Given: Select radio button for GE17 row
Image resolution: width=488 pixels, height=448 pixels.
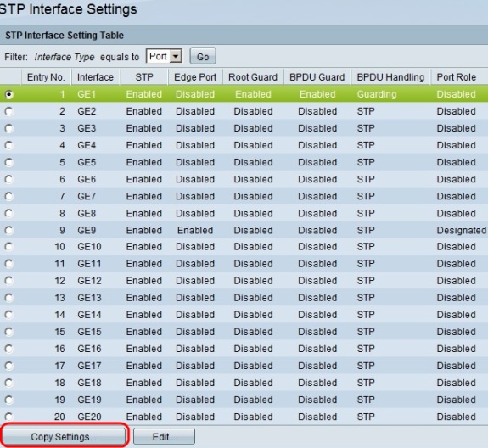Looking at the screenshot, I should pyautogui.click(x=9, y=366).
